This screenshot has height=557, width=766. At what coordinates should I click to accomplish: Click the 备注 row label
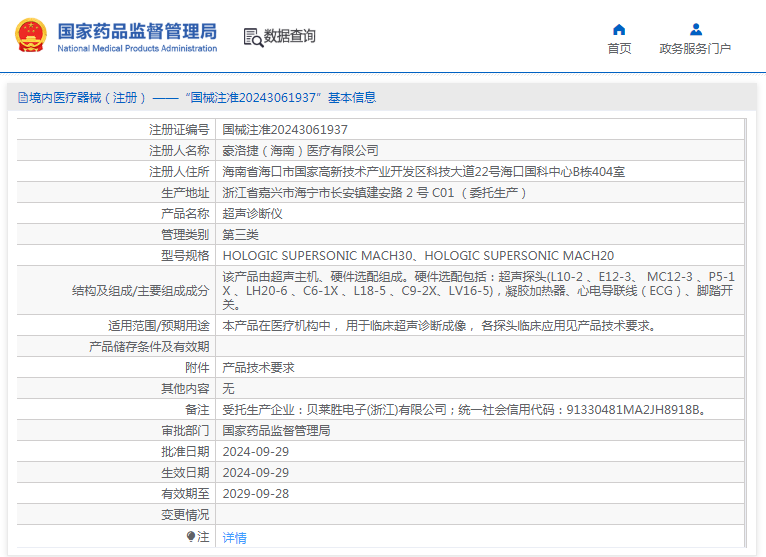(x=197, y=409)
